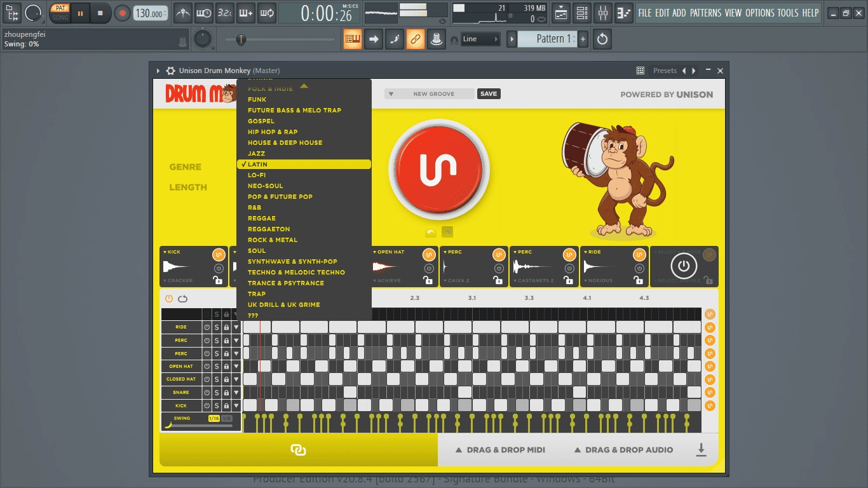The image size is (868, 488).
Task: Open the mixer window icon
Action: [604, 12]
